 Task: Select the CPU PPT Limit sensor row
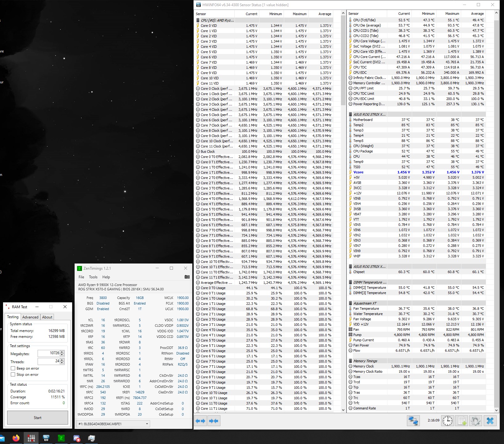[x=416, y=88]
